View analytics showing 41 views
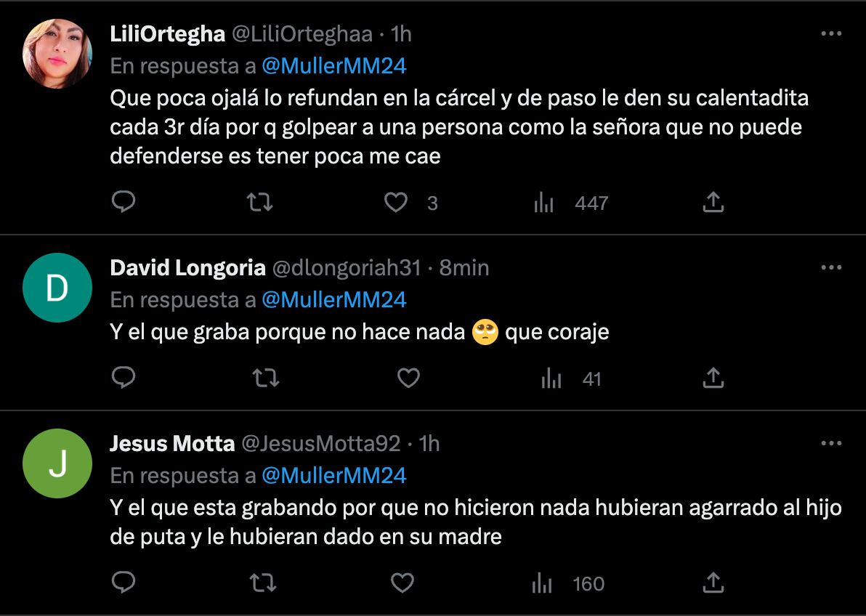 (x=551, y=378)
